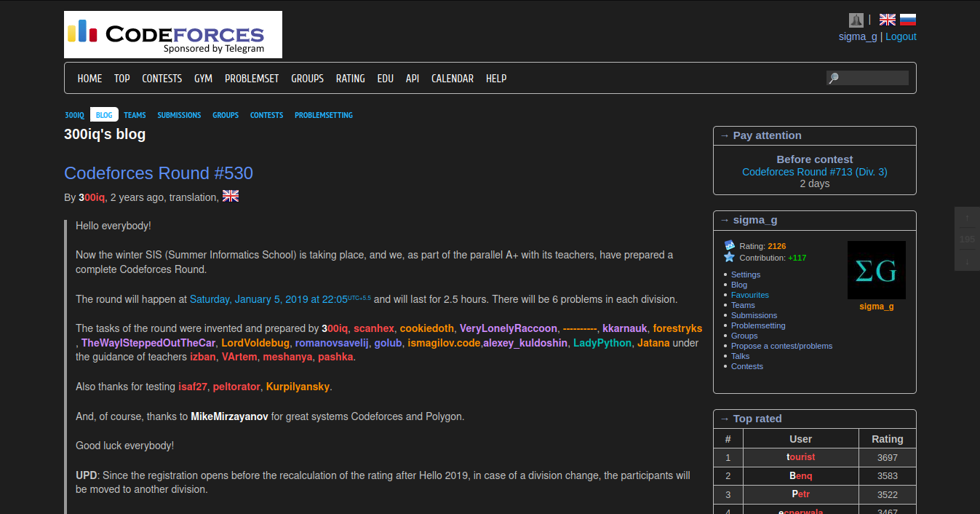Open Benq in Top rated table

coord(800,476)
